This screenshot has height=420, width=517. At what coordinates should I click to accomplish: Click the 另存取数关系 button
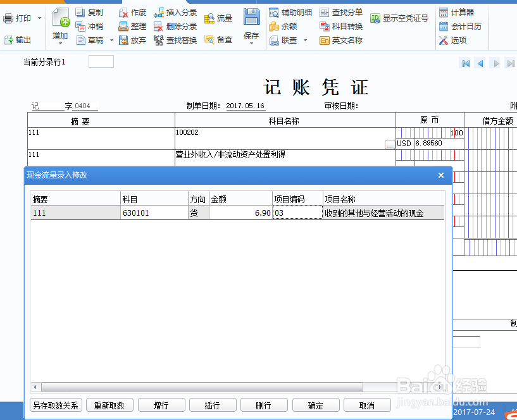pos(56,405)
